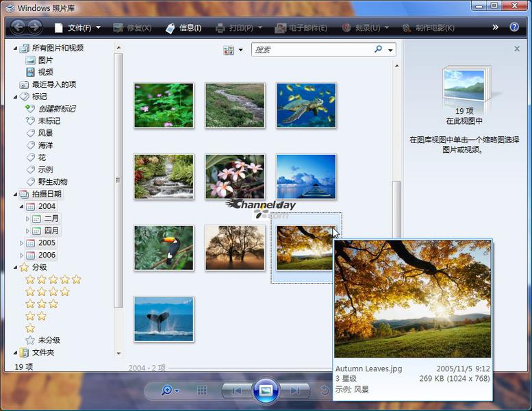The image size is (532, 411).
Task: Collapse the 拍摄日期 tree node
Action: (x=15, y=195)
